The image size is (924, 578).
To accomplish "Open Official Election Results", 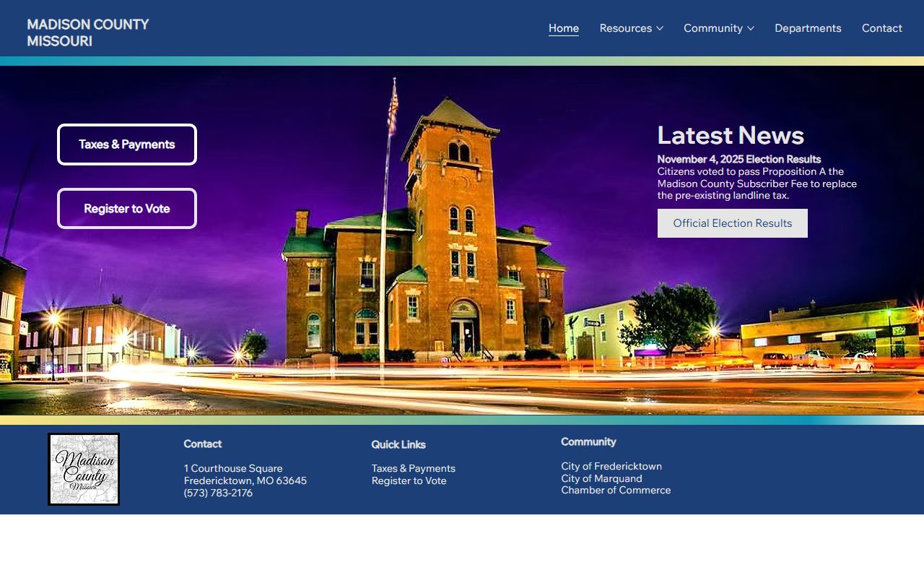I will [733, 223].
